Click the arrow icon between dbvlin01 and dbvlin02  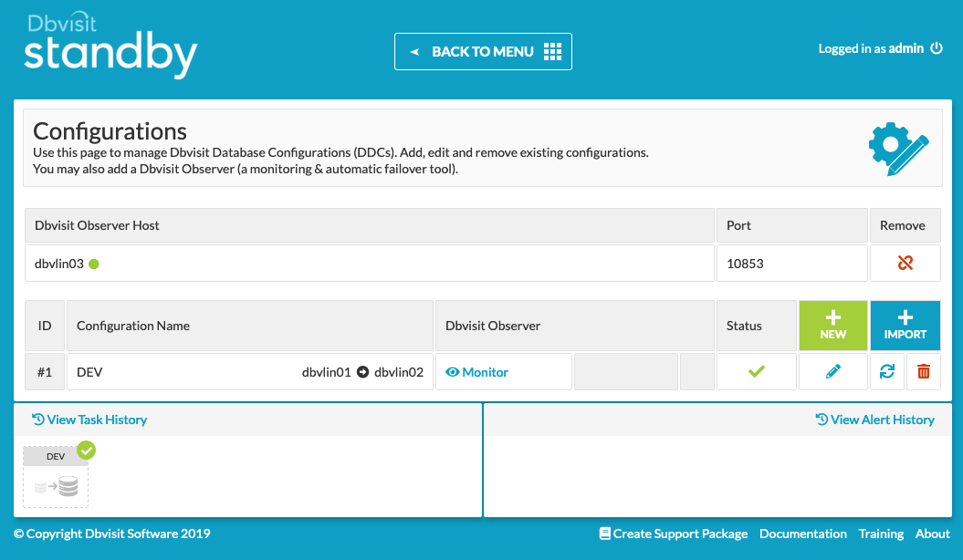coord(363,372)
